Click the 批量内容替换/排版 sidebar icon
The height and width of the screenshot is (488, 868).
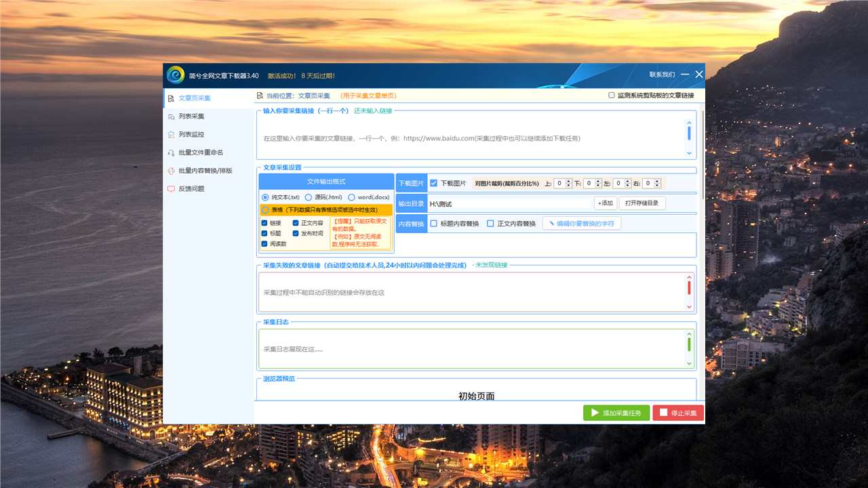click(x=172, y=171)
